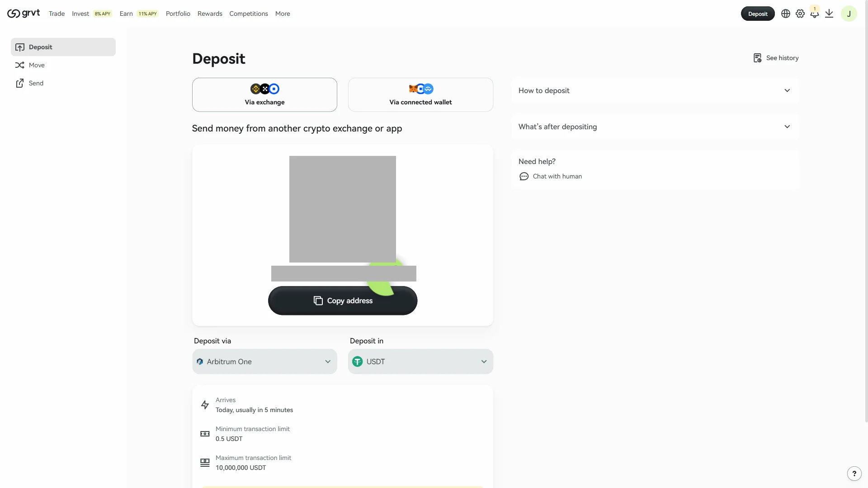Expand What's after depositing section

point(655,127)
